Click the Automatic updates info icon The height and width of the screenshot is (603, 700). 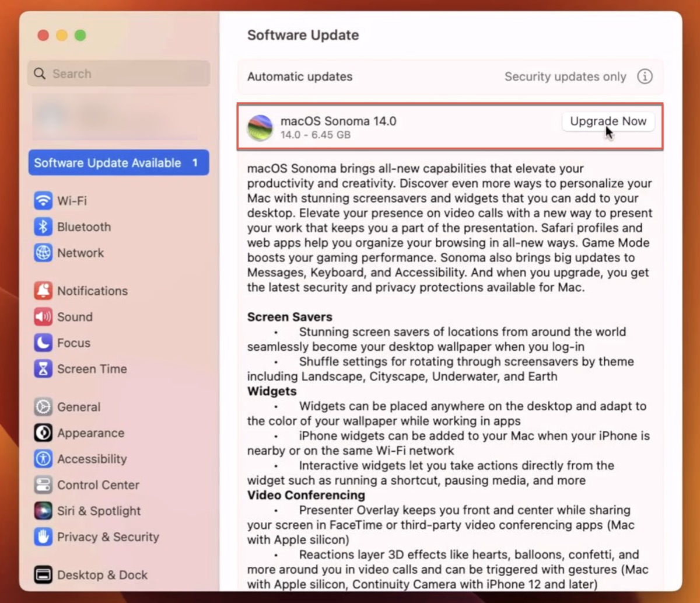(x=645, y=76)
